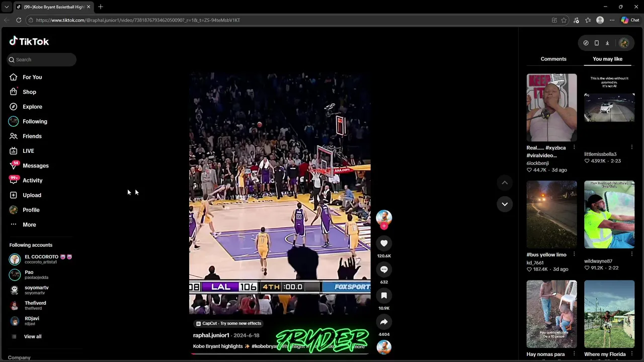
Task: Refresh the page in browser
Action: coord(19,20)
